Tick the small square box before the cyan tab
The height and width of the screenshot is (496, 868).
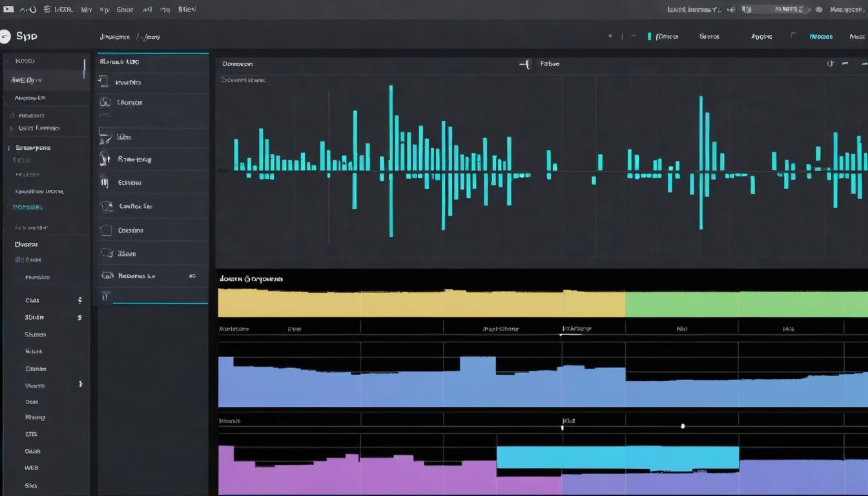pyautogui.click(x=793, y=36)
